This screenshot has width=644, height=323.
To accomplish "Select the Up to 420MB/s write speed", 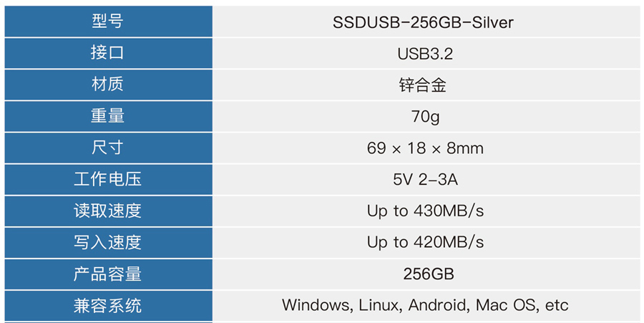I will tap(425, 243).
